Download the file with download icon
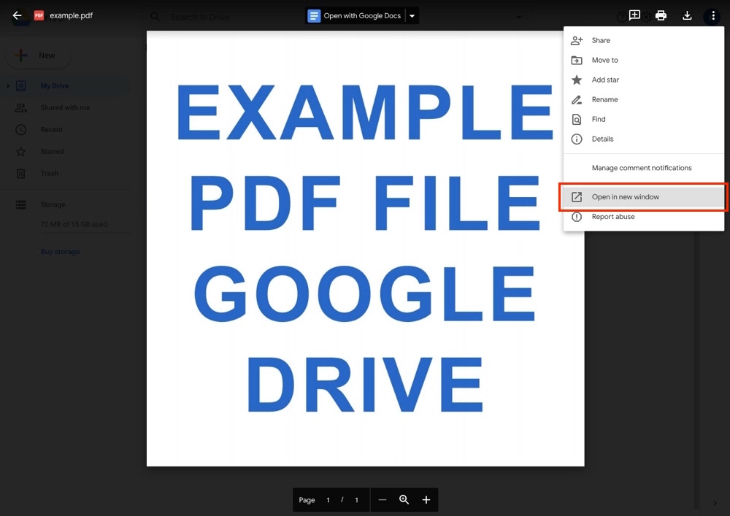This screenshot has height=516, width=730. (687, 15)
